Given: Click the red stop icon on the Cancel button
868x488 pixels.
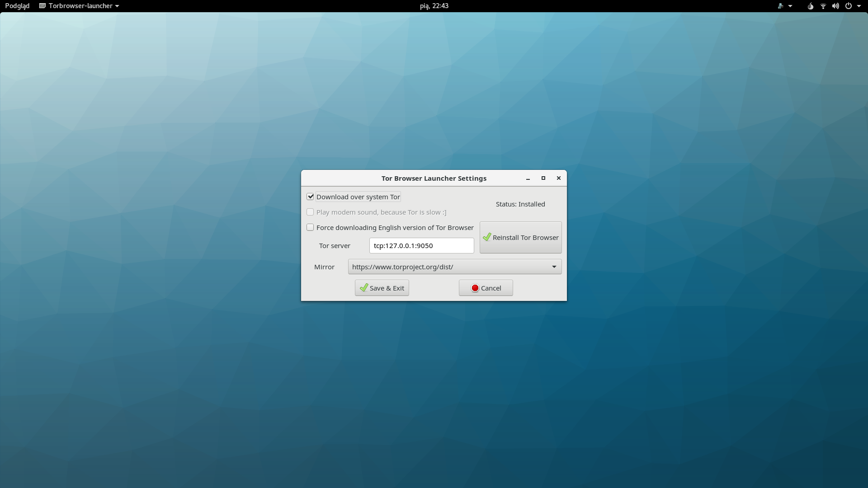Looking at the screenshot, I should point(475,288).
